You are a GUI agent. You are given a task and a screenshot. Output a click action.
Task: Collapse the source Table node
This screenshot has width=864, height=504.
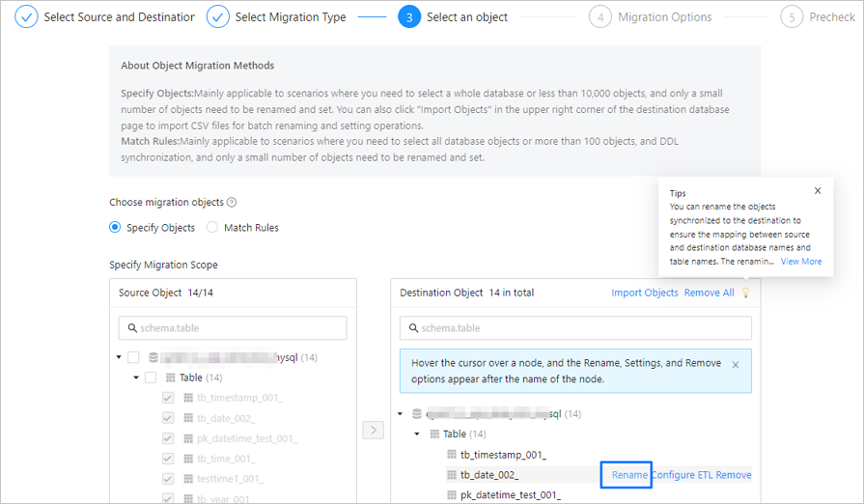(136, 378)
